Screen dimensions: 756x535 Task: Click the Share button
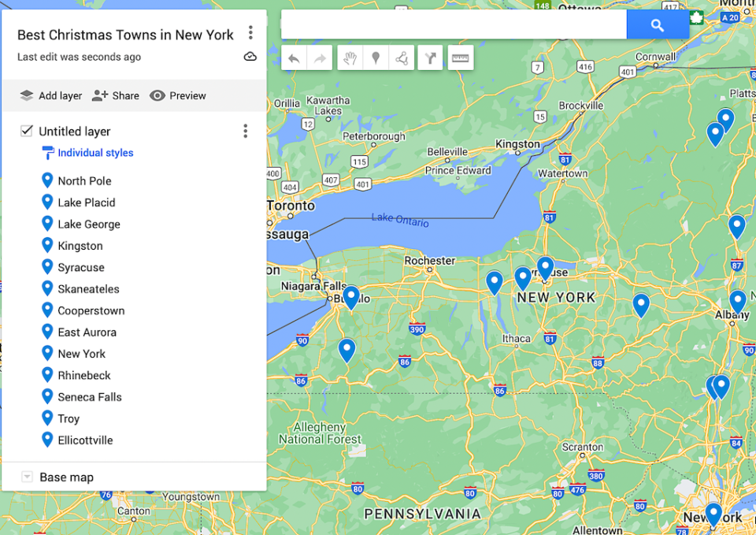(115, 95)
